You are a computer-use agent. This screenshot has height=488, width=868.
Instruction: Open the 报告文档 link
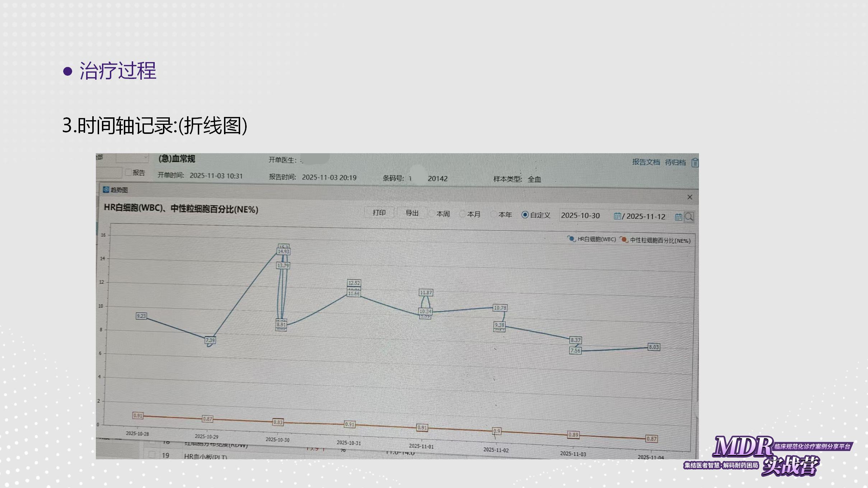[x=646, y=162]
